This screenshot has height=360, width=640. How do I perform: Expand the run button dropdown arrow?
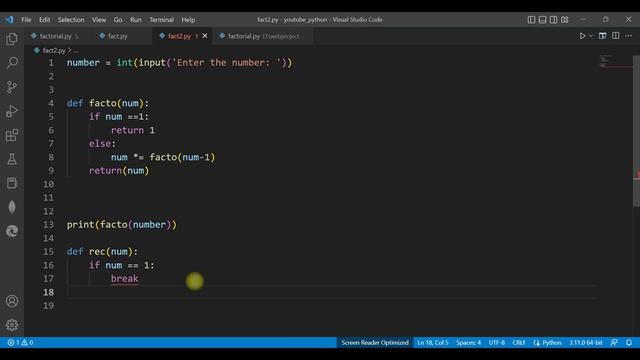591,36
